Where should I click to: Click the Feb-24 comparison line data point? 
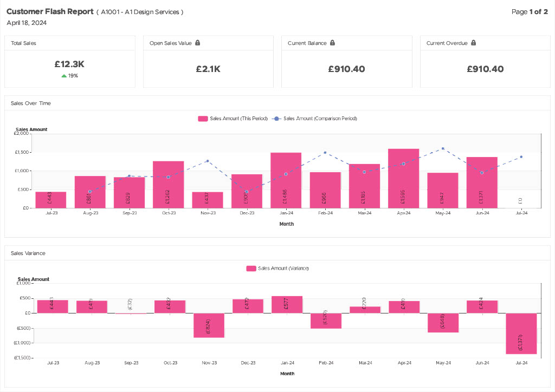[325, 153]
